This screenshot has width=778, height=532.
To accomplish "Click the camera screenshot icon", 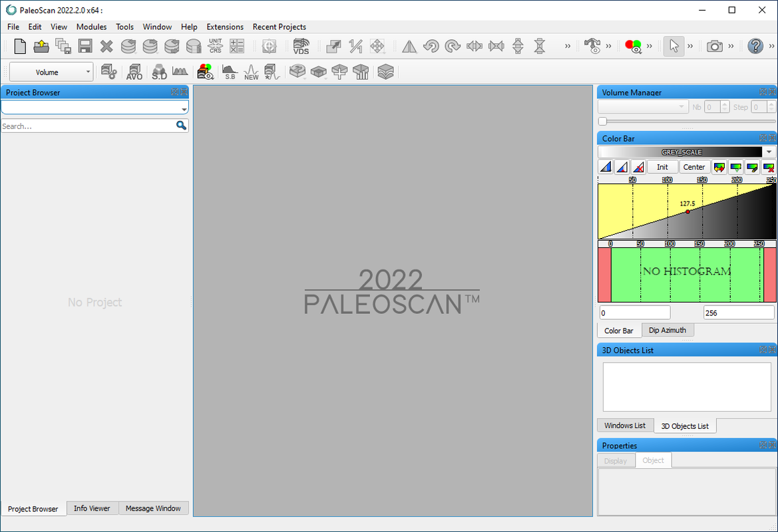I will 715,46.
